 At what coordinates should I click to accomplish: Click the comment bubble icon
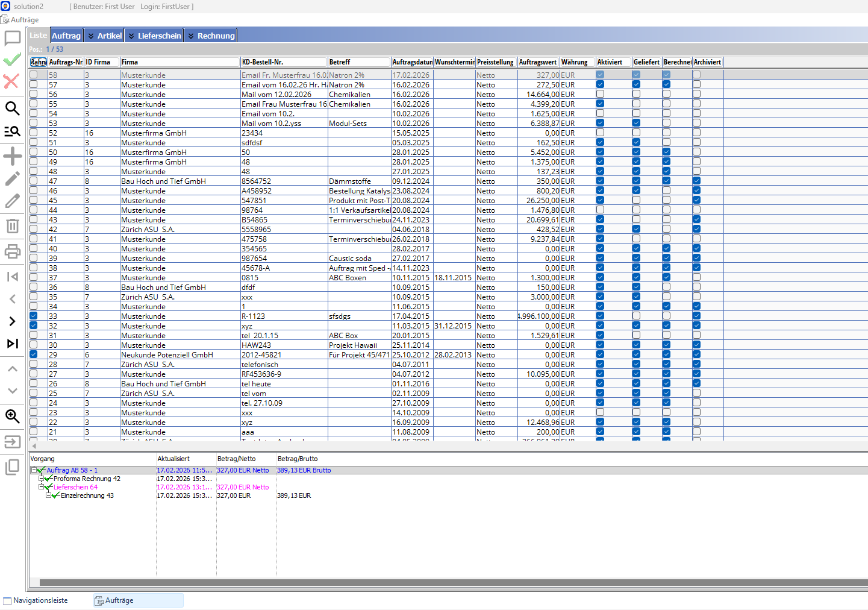(12, 39)
